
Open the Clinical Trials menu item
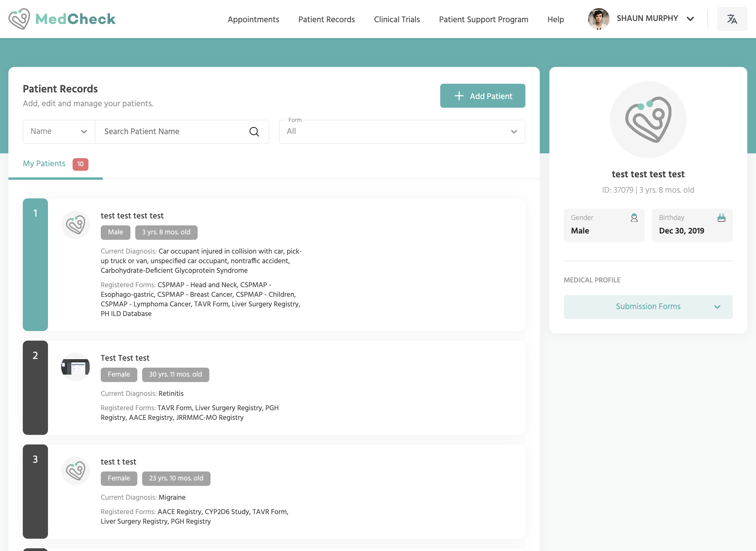tap(397, 19)
